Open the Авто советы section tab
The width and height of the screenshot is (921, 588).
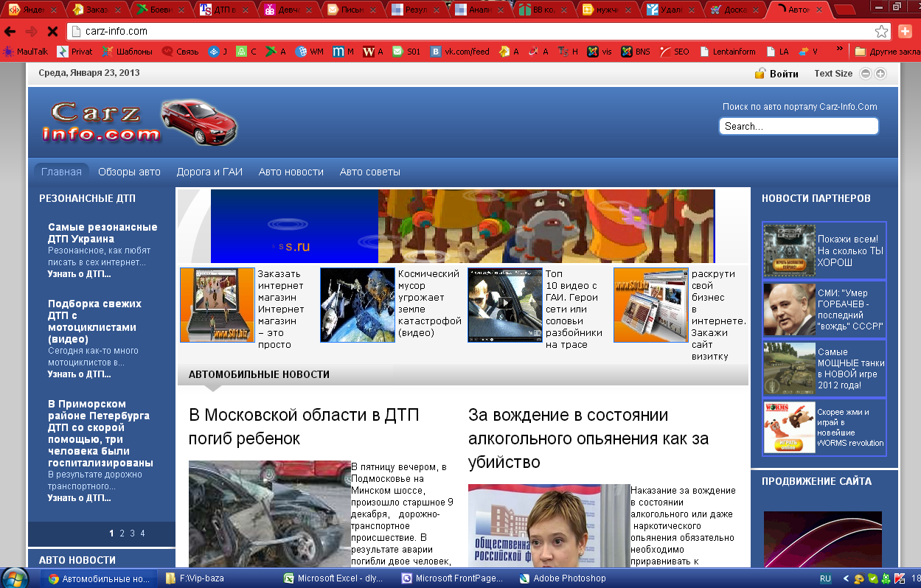(x=369, y=171)
